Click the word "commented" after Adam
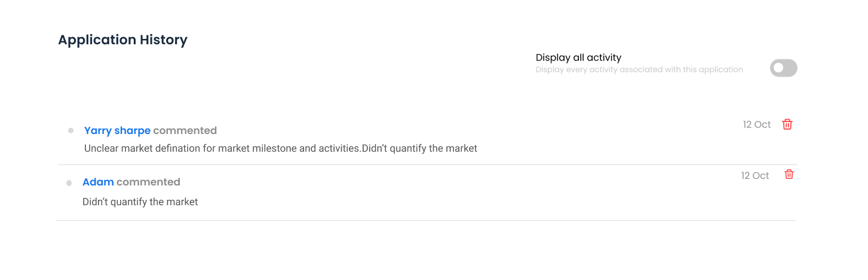This screenshot has width=868, height=280. [x=148, y=182]
